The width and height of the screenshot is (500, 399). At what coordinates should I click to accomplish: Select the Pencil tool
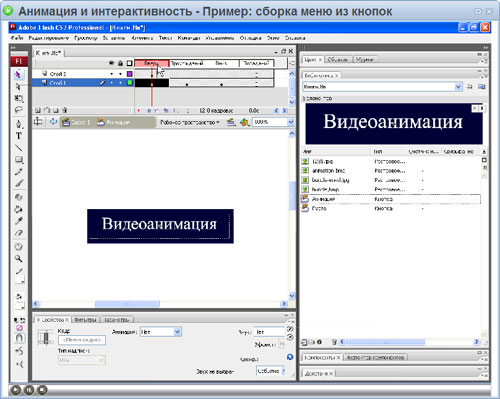click(x=18, y=171)
